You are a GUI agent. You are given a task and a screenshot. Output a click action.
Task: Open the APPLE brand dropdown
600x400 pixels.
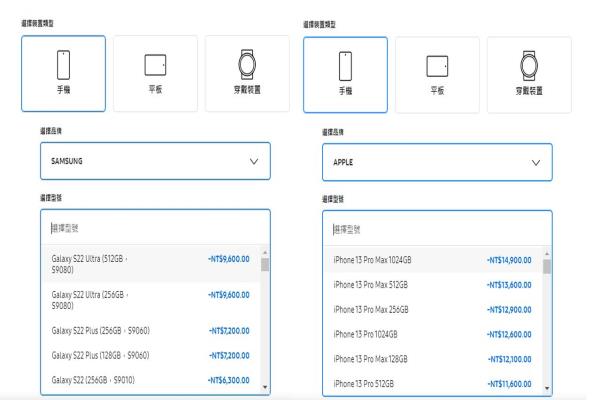437,162
